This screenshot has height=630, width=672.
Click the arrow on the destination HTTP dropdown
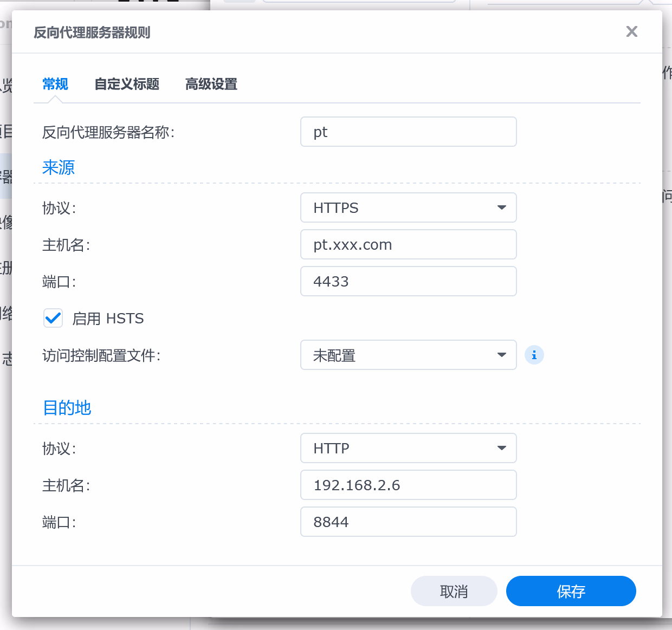(501, 448)
